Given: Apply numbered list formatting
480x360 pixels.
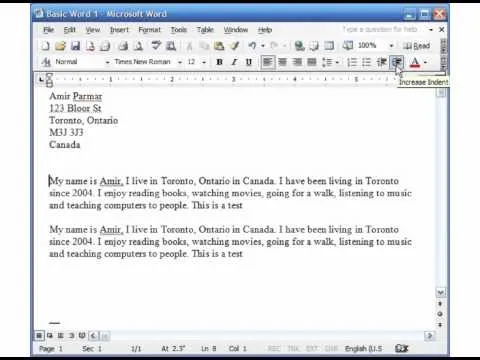Looking at the screenshot, I should tap(352, 62).
